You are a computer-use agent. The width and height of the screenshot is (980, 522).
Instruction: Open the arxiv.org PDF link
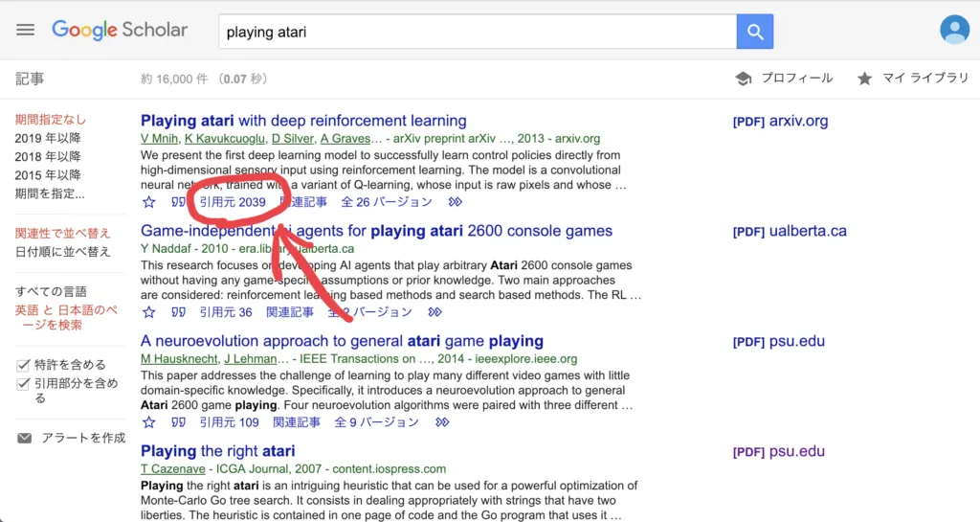780,122
